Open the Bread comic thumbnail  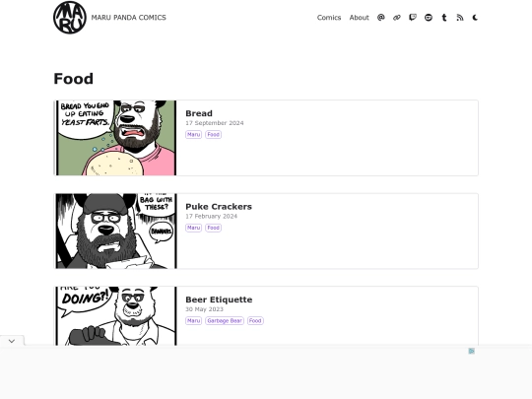pyautogui.click(x=115, y=138)
